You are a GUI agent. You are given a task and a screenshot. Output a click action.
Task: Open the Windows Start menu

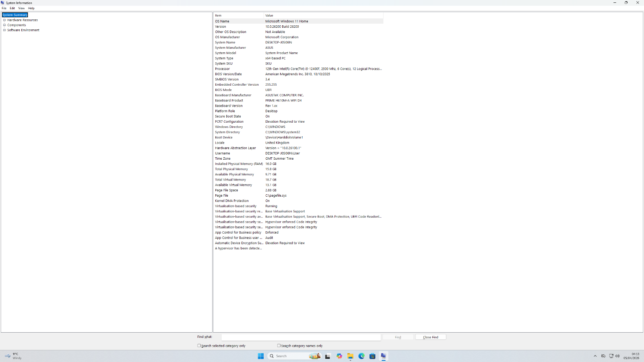261,356
